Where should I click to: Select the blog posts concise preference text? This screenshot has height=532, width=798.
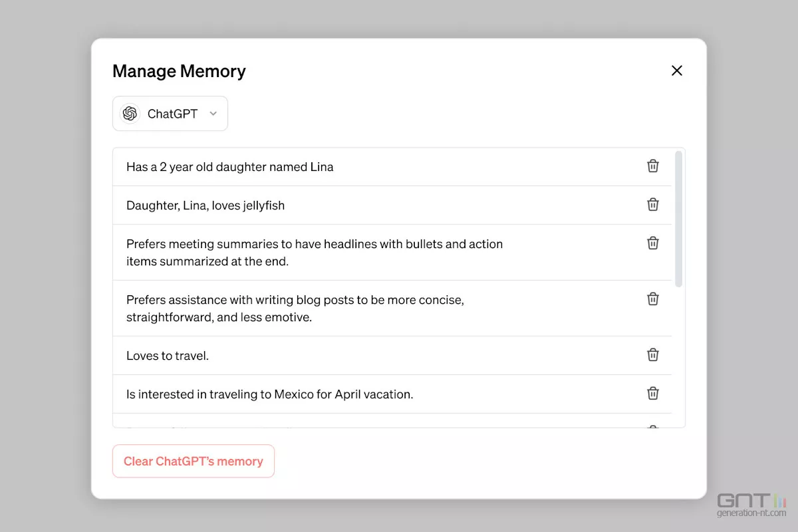(x=295, y=309)
